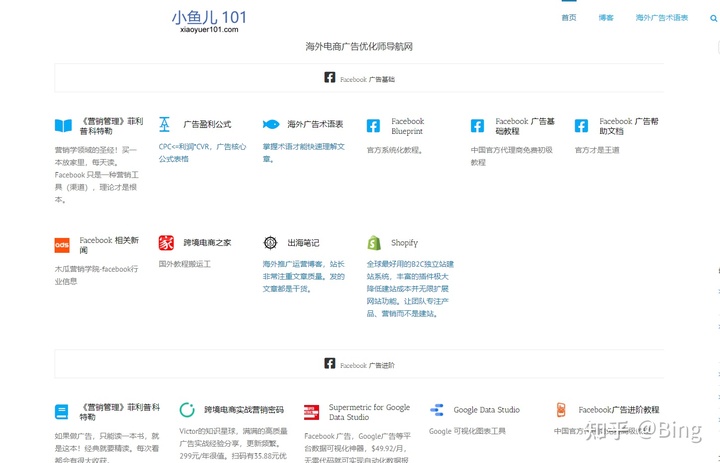Click the Google Data Studio icon
This screenshot has height=463, width=720.
pyautogui.click(x=437, y=410)
